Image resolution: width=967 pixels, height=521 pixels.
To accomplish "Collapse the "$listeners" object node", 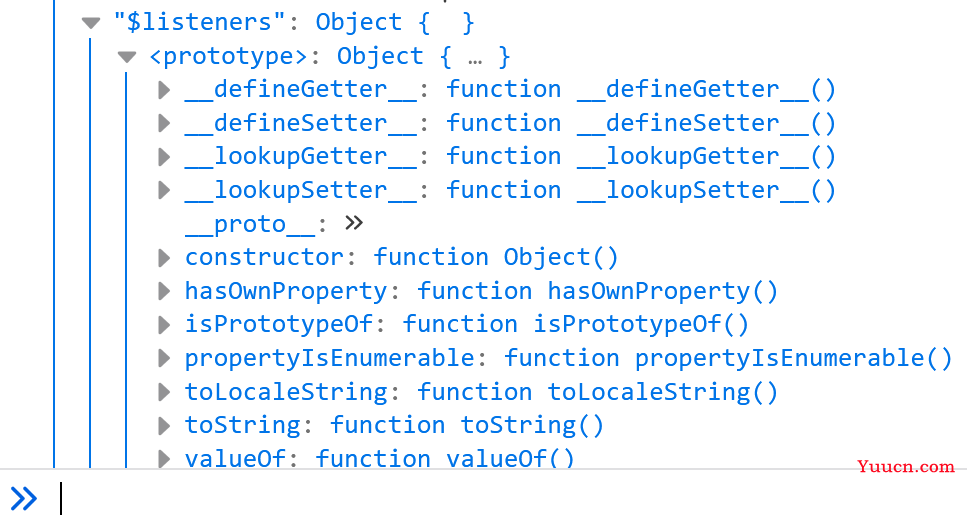I will click(x=91, y=23).
